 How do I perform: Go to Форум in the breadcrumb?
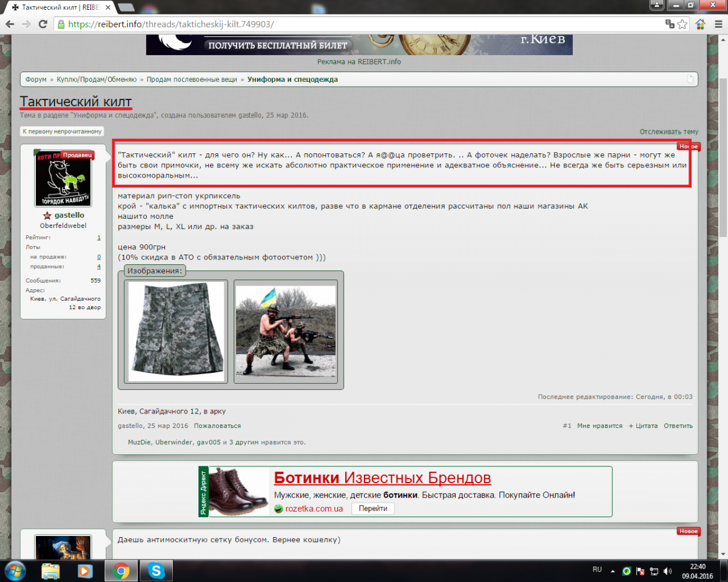(36, 79)
